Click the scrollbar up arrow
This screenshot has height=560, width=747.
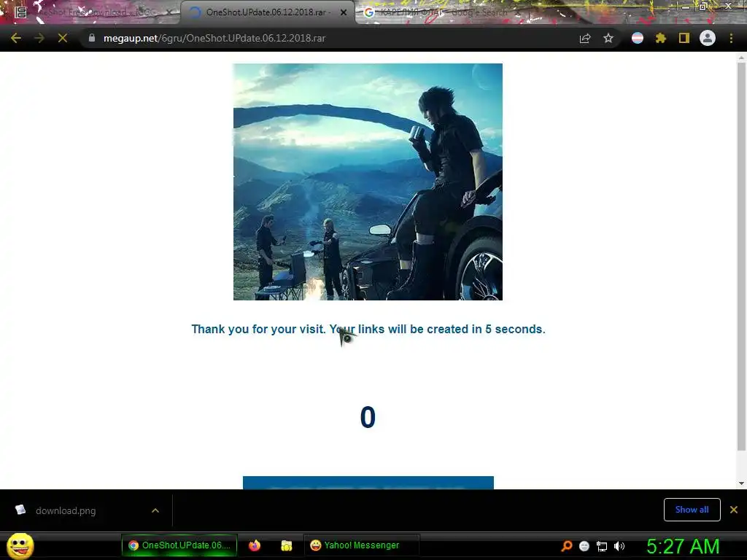(x=741, y=57)
